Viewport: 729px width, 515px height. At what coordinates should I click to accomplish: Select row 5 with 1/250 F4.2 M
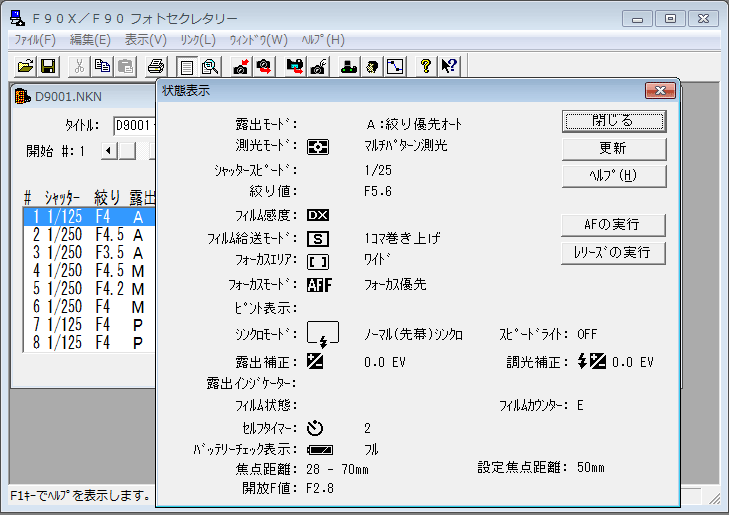[89, 289]
